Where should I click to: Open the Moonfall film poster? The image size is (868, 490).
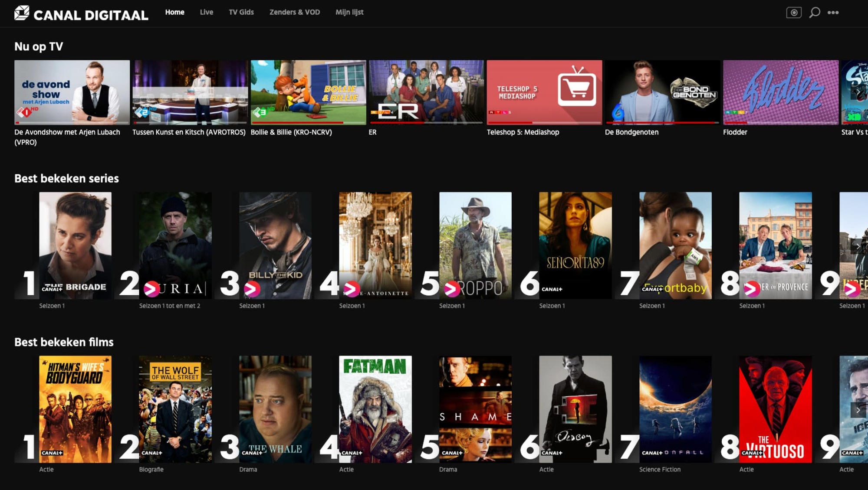point(675,409)
